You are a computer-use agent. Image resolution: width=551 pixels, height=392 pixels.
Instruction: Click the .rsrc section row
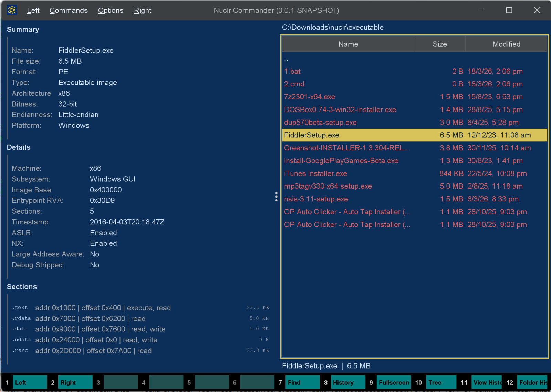tap(141, 350)
